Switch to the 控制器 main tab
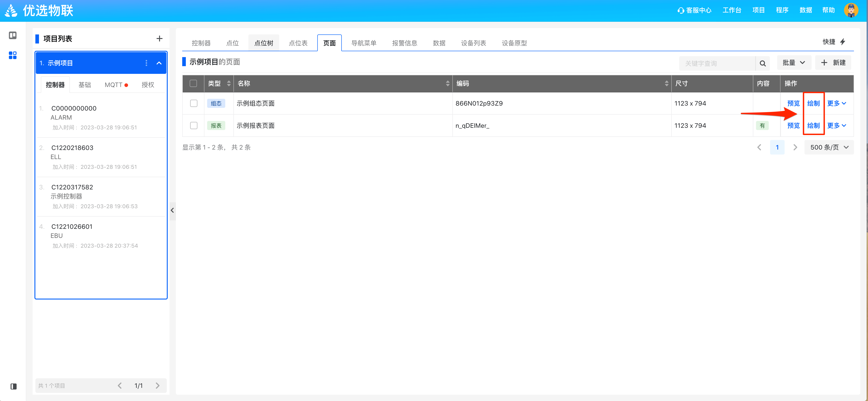 click(201, 43)
